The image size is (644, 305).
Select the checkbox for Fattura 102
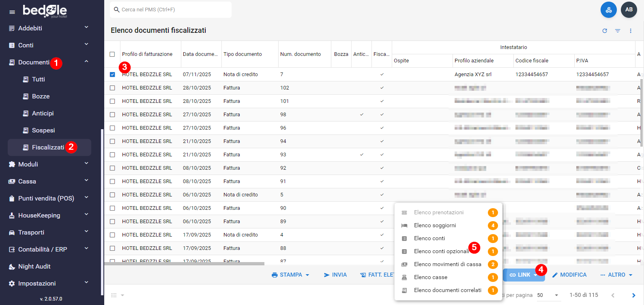(x=112, y=88)
